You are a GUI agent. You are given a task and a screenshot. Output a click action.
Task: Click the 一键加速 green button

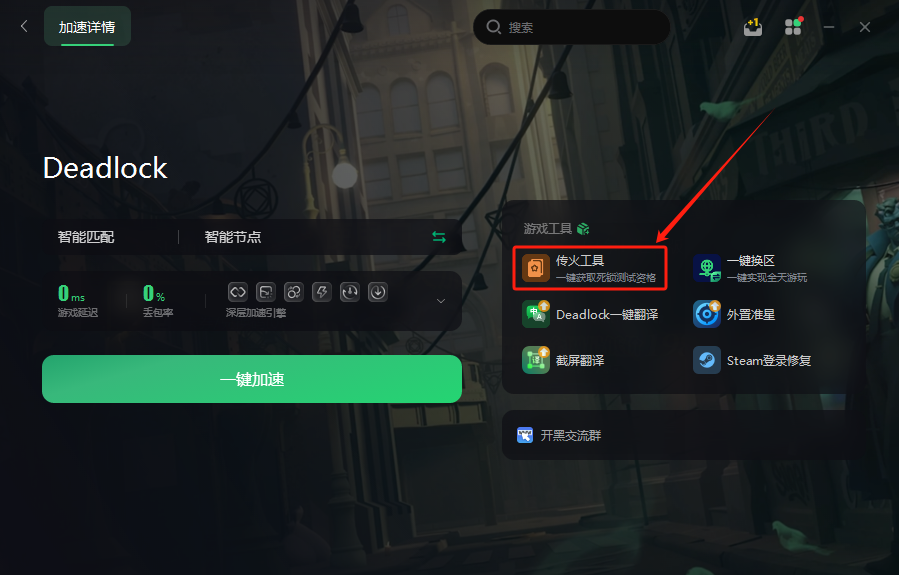252,379
